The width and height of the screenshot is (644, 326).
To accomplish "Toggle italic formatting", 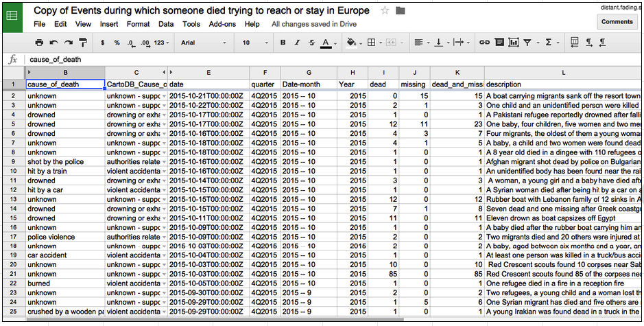I will click(x=298, y=43).
